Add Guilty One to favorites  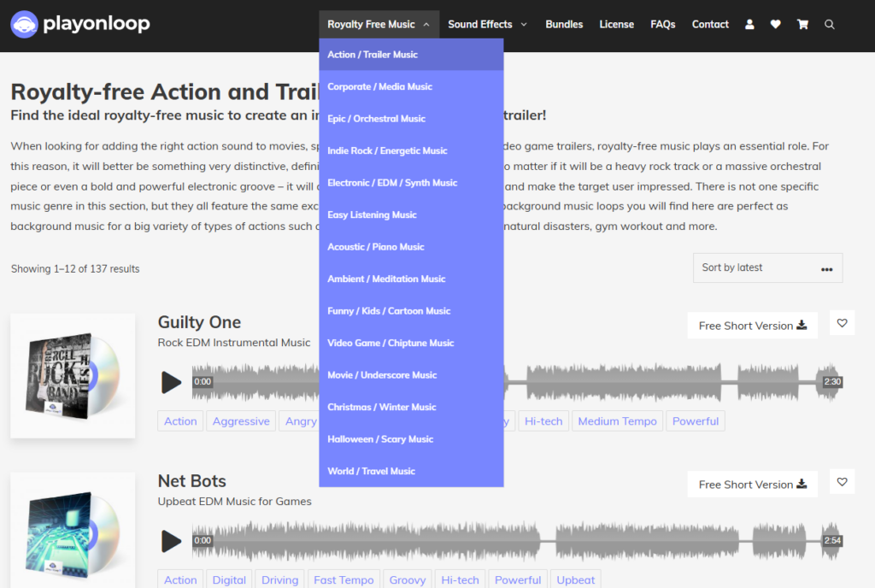(x=842, y=323)
